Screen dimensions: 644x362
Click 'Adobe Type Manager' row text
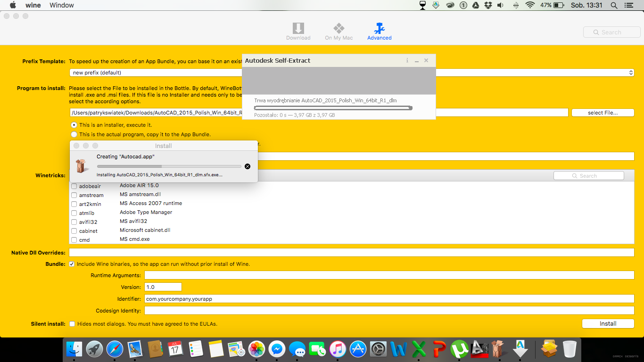146,212
